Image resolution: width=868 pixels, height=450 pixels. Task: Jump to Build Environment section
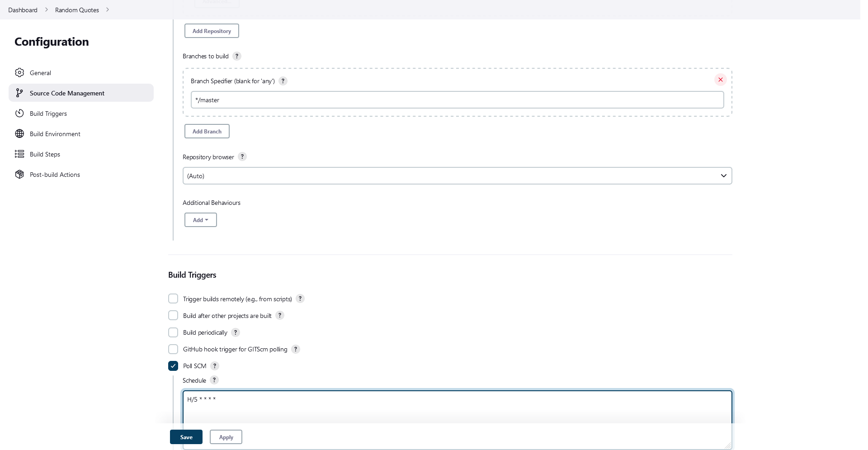[81, 133]
